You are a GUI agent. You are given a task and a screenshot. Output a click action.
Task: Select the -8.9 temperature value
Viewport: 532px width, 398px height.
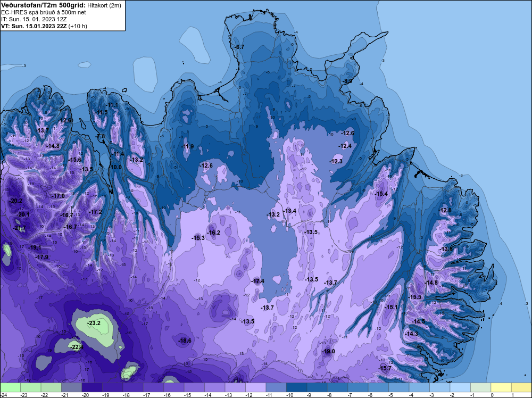[347, 81]
